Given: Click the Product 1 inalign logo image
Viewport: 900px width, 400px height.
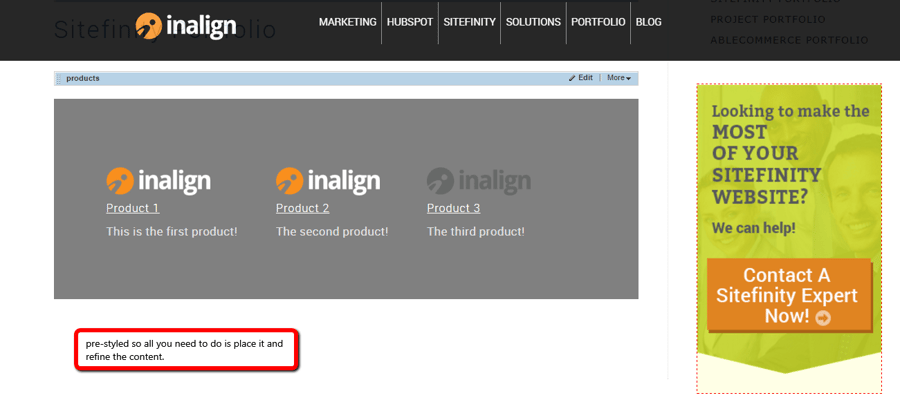Looking at the screenshot, I should pyautogui.click(x=158, y=181).
